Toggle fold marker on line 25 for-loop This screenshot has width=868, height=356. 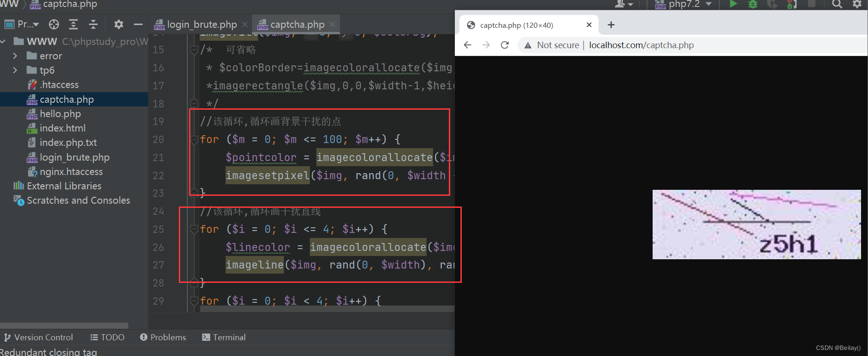coord(195,229)
